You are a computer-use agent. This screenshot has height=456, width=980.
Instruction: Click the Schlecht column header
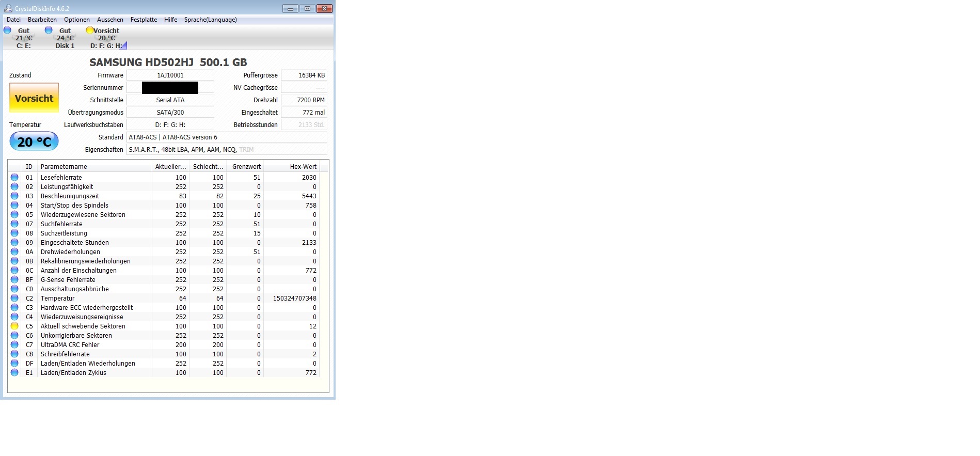pyautogui.click(x=208, y=167)
